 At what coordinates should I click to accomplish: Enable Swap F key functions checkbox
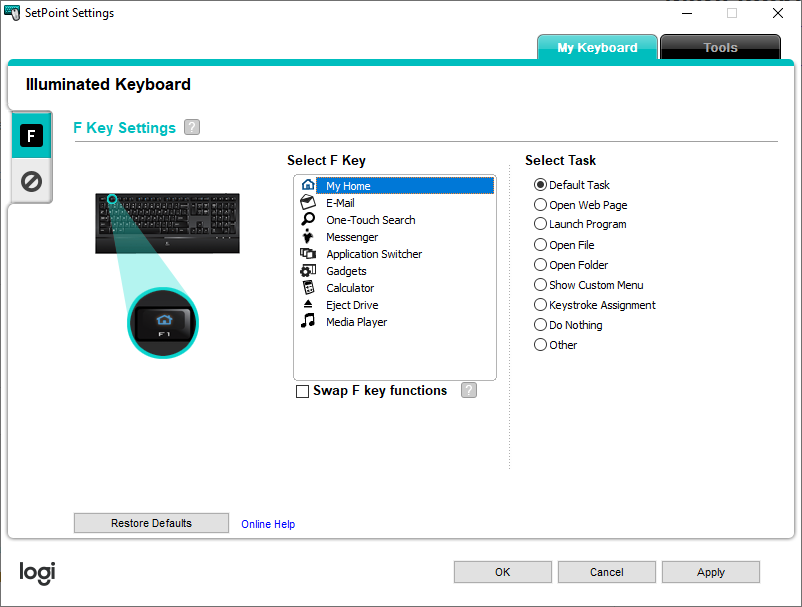[303, 392]
